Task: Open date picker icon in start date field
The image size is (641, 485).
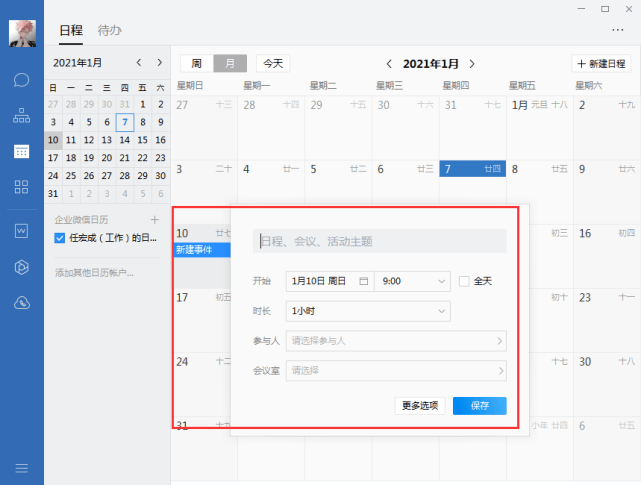Action: pos(363,281)
